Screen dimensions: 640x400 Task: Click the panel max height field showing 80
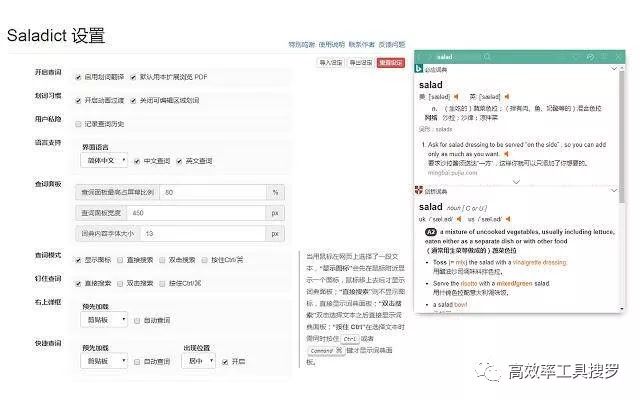[x=213, y=192]
